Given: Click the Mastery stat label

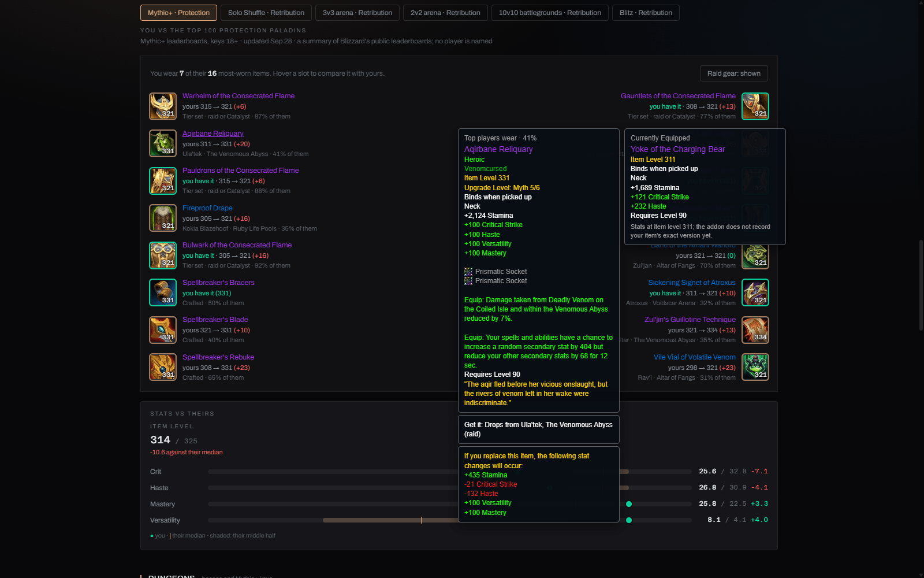Looking at the screenshot, I should (163, 504).
